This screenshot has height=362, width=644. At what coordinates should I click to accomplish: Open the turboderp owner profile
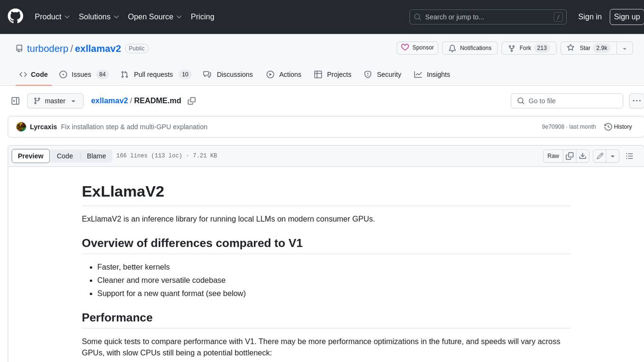tap(47, 48)
